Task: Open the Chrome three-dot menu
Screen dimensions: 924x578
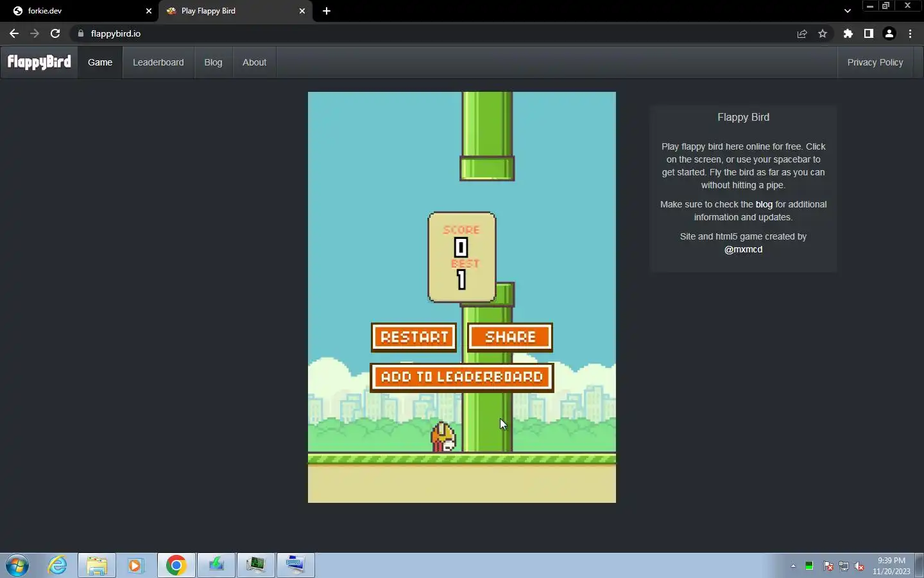Action: (x=910, y=33)
